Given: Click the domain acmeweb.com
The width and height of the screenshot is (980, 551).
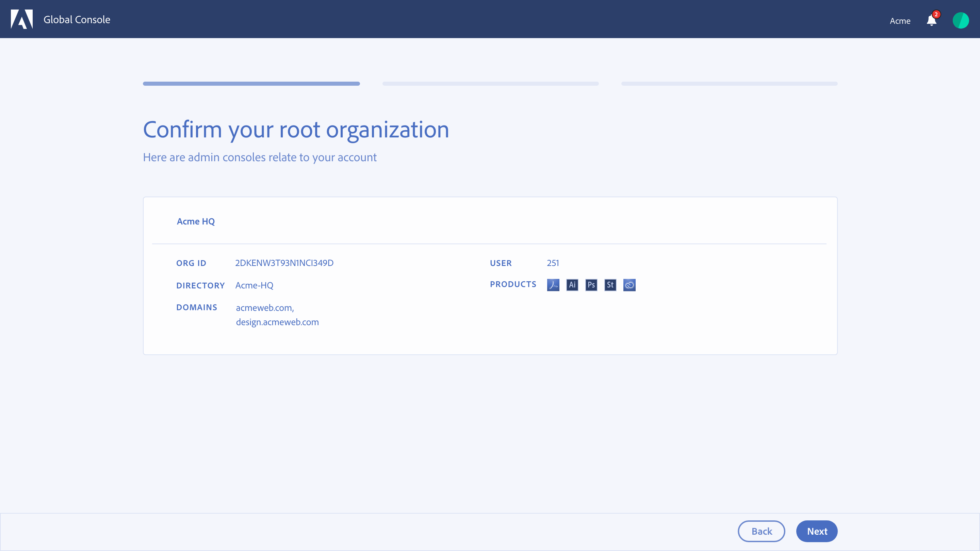Looking at the screenshot, I should pos(265,307).
